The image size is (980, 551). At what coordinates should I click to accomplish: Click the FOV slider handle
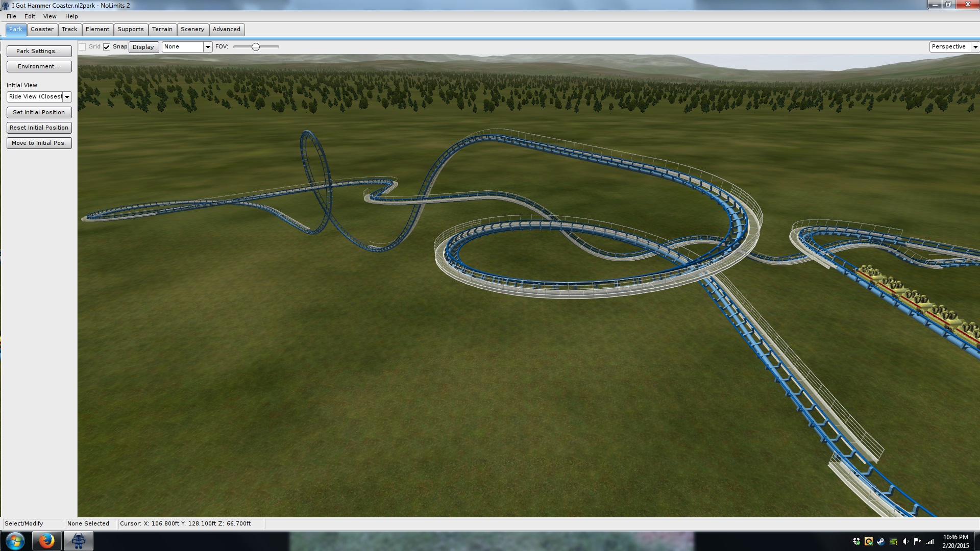click(256, 47)
